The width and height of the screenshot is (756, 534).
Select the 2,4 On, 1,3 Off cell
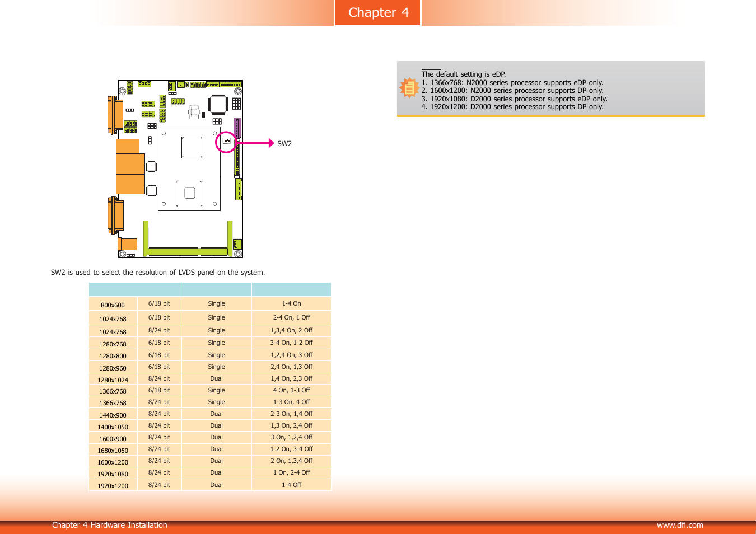point(291,367)
